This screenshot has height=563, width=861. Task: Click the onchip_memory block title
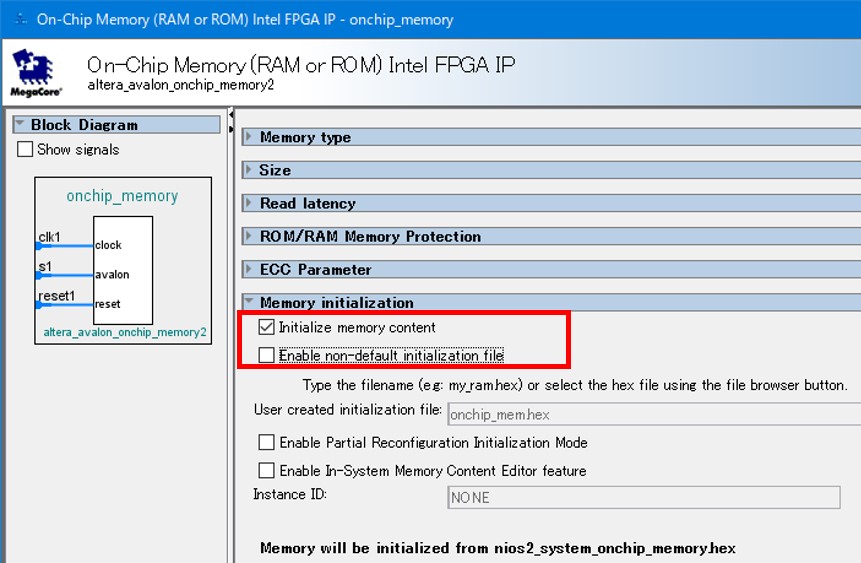pyautogui.click(x=122, y=196)
